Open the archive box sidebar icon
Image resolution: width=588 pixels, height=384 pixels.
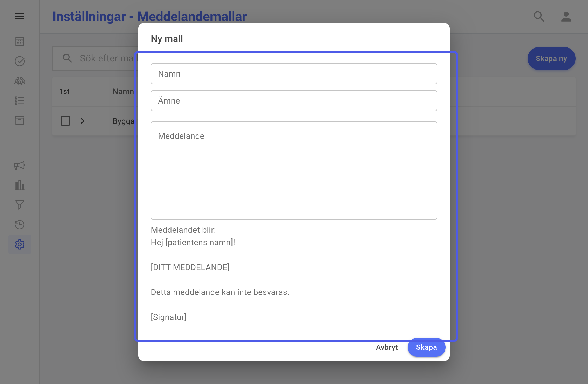(20, 120)
